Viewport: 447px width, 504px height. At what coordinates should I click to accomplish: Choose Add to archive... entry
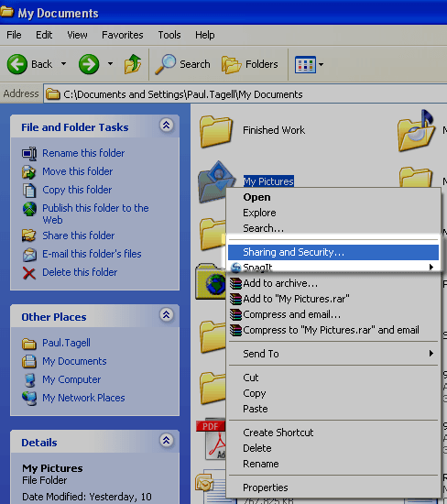(333, 283)
